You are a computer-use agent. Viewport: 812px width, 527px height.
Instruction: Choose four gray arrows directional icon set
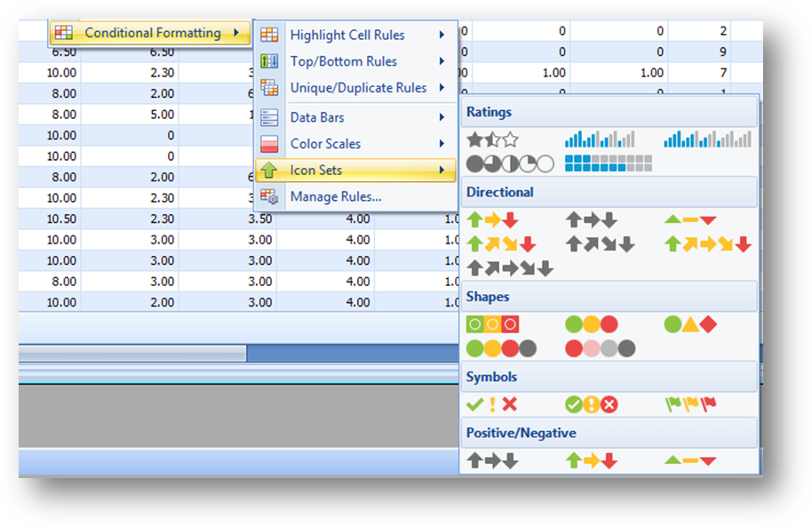600,244
